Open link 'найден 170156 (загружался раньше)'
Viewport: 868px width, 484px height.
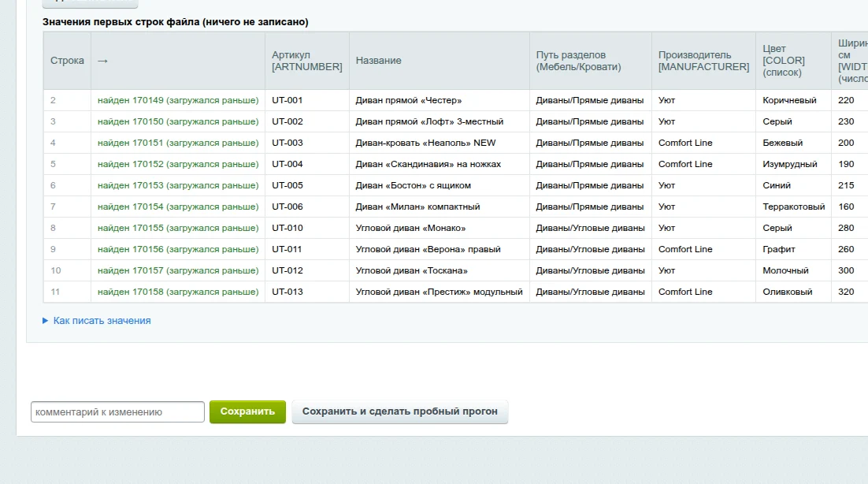click(x=178, y=249)
